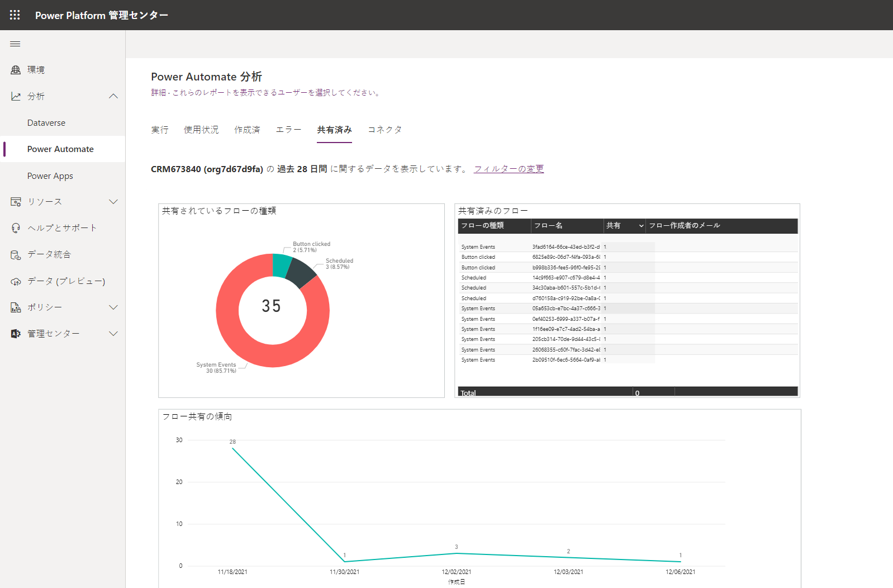Viewport: 893px width, 588px height.
Task: Click the フィルターの変更 link
Action: coord(509,169)
